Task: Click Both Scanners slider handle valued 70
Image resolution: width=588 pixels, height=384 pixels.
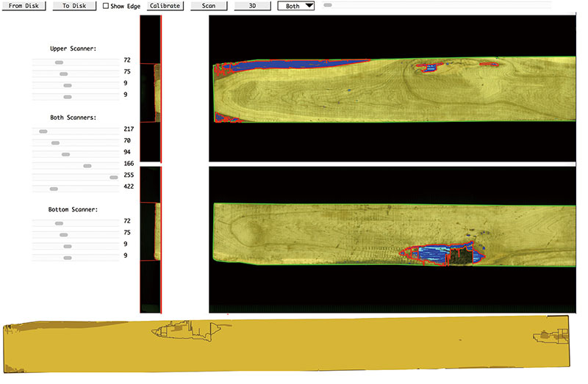Action: pos(55,143)
